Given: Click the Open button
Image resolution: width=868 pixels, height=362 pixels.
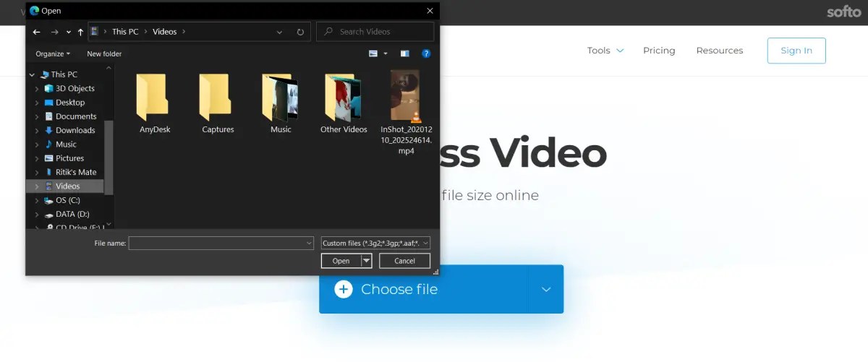Looking at the screenshot, I should pyautogui.click(x=341, y=261).
